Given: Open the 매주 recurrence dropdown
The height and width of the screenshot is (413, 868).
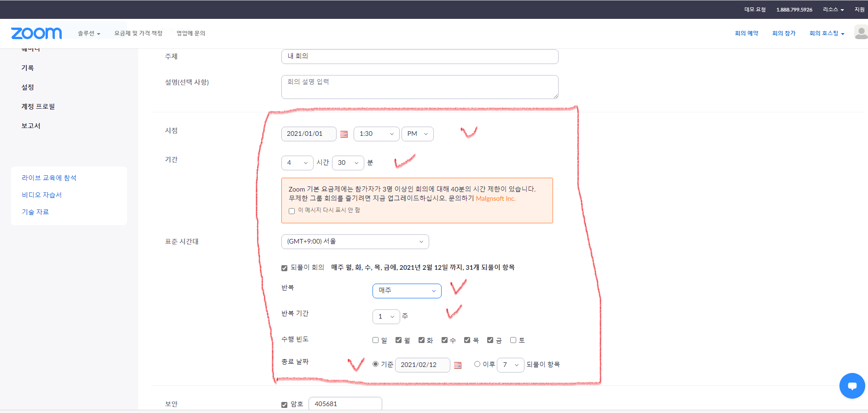Looking at the screenshot, I should (x=407, y=291).
